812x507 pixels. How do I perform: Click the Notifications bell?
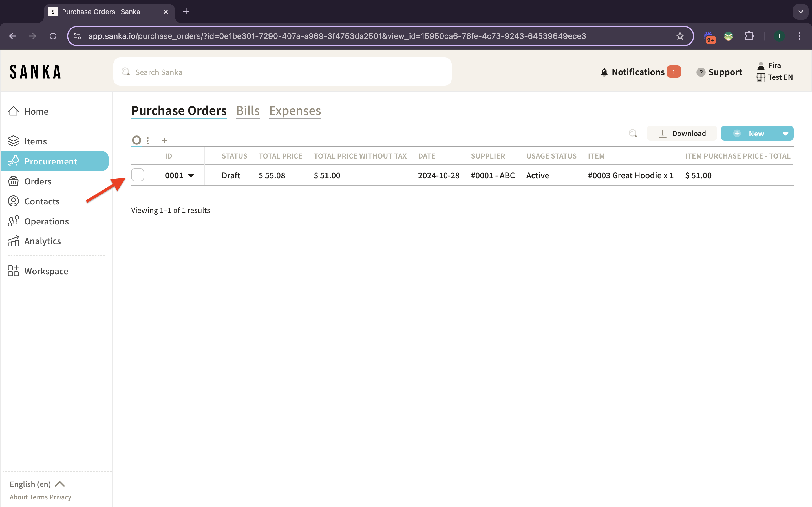click(x=604, y=72)
